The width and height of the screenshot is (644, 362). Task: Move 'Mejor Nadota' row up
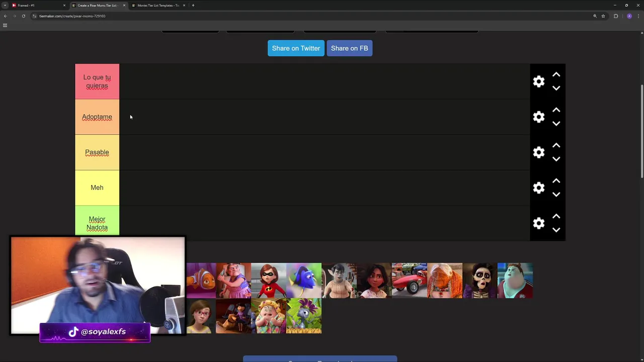(556, 216)
